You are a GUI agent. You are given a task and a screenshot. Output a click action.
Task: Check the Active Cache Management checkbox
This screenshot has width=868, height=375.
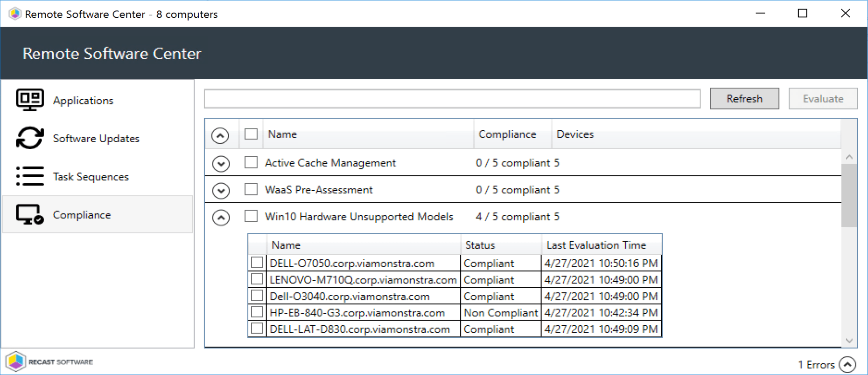(x=251, y=162)
